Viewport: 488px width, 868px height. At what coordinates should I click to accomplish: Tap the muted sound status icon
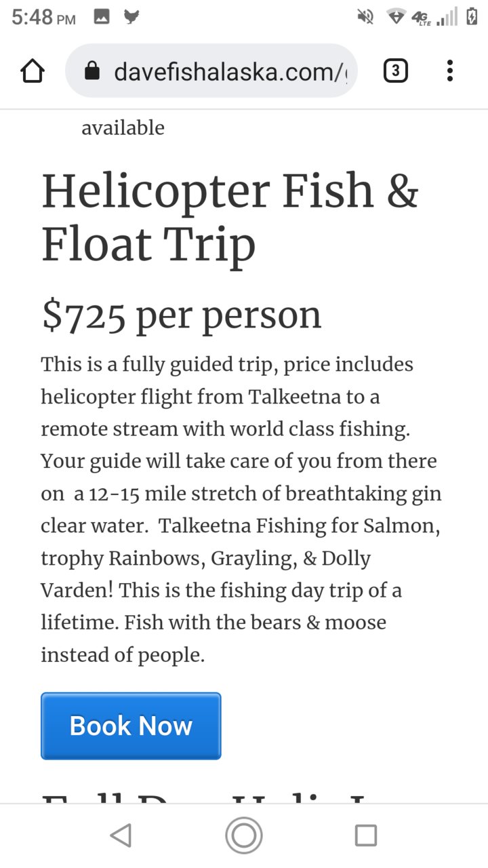click(365, 17)
